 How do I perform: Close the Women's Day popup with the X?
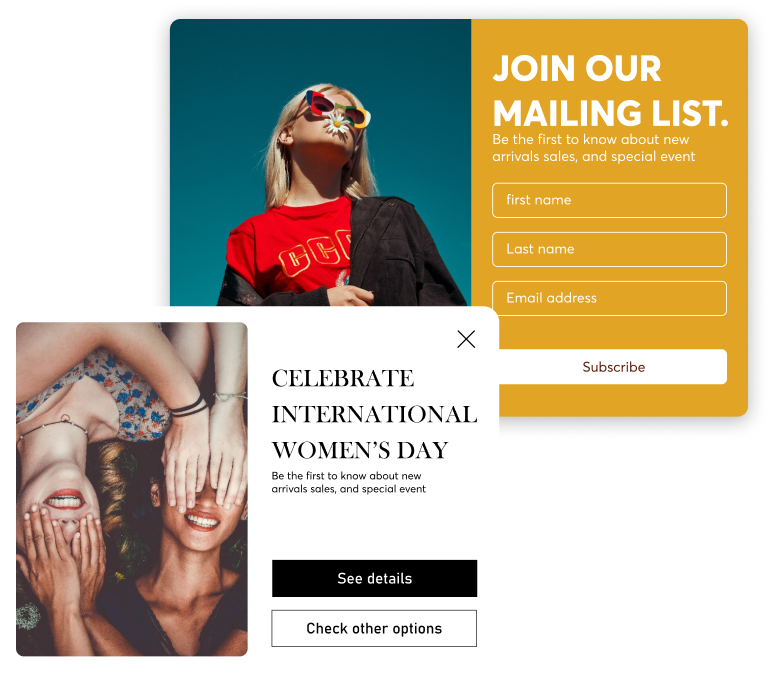(x=466, y=339)
